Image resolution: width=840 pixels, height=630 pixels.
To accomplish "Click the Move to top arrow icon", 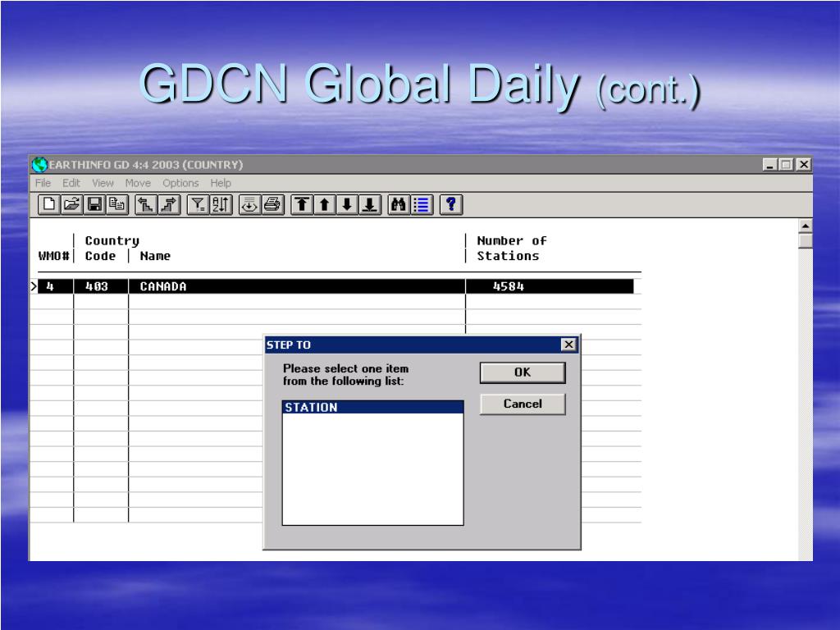I will pos(302,204).
